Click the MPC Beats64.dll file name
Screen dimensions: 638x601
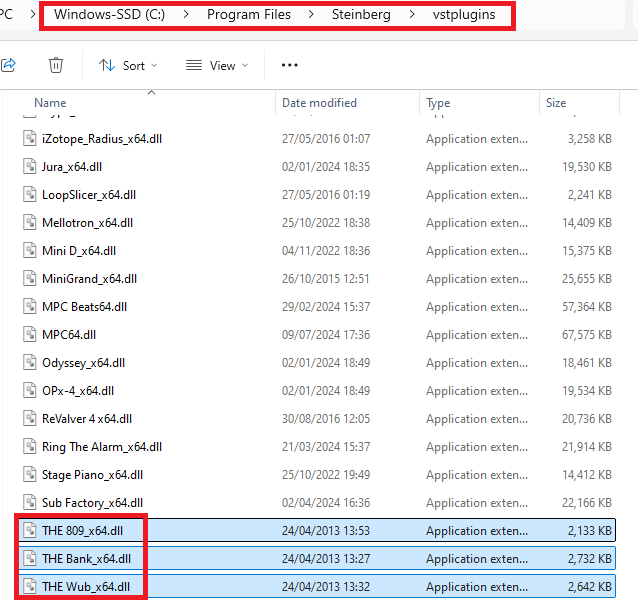point(85,307)
